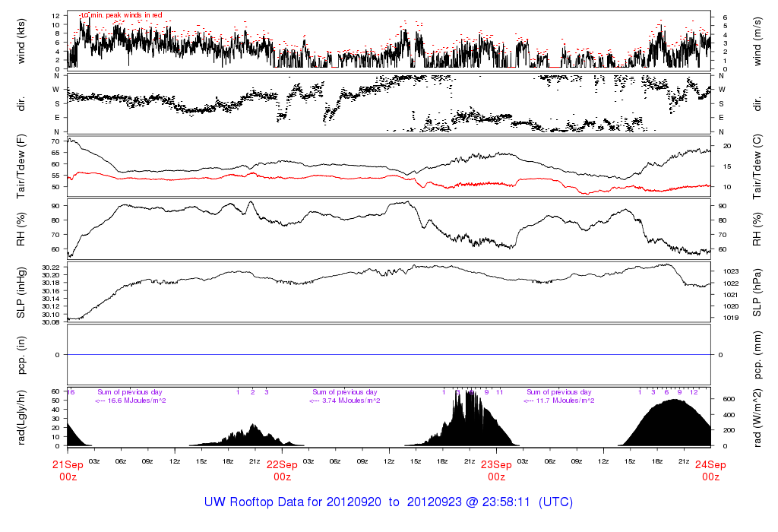Click the peak winds in red legend text
The width and height of the screenshot is (778, 532).
coord(122,15)
